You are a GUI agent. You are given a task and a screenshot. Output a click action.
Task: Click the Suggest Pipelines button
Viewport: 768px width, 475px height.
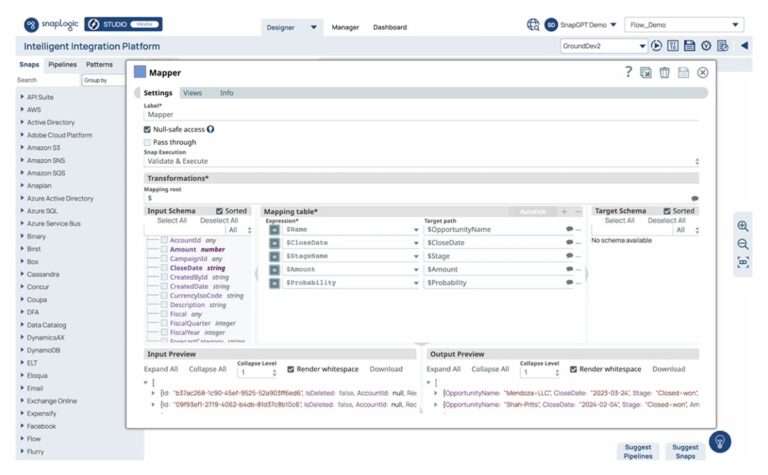pos(637,451)
